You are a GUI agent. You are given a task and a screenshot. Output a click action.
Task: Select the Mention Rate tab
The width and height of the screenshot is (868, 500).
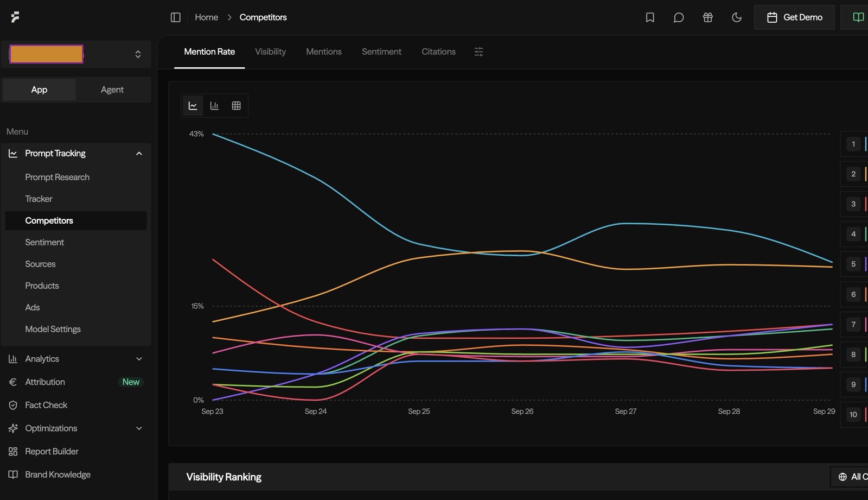209,52
